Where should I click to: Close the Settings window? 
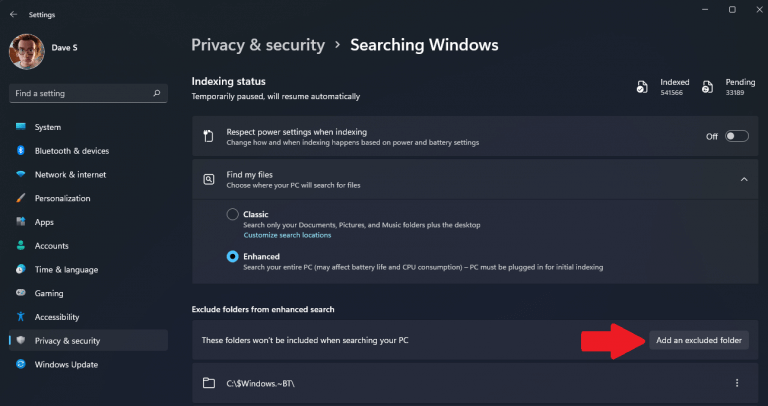click(759, 10)
